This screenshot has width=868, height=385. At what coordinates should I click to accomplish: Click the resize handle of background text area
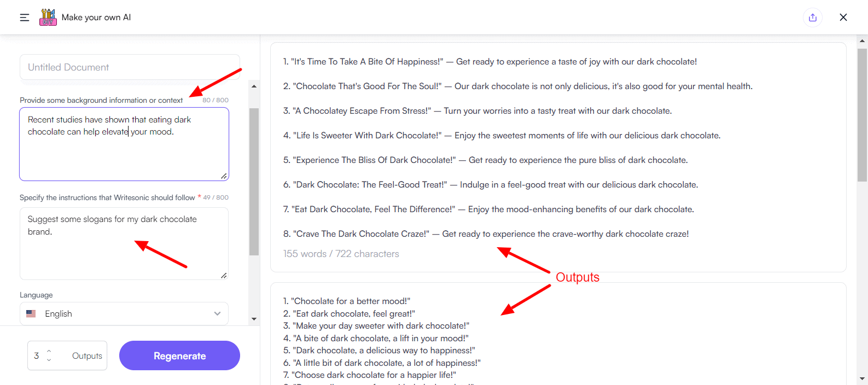[224, 176]
